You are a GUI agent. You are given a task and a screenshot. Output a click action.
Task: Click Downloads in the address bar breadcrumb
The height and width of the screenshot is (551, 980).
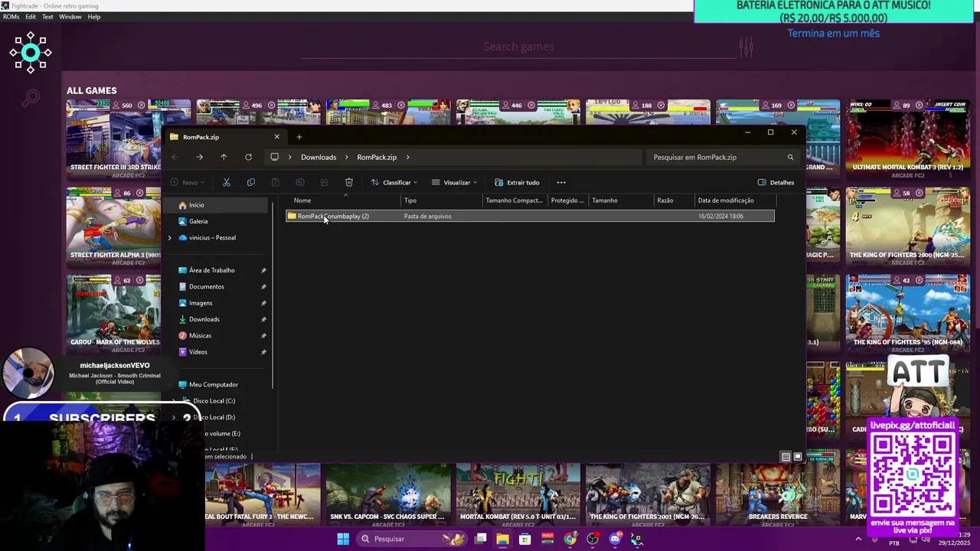click(x=318, y=157)
